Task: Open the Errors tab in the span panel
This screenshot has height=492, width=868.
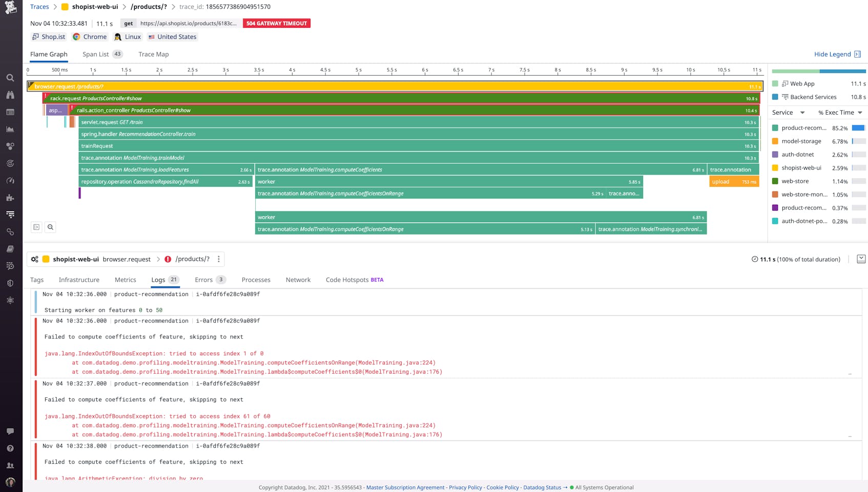Action: 204,280
